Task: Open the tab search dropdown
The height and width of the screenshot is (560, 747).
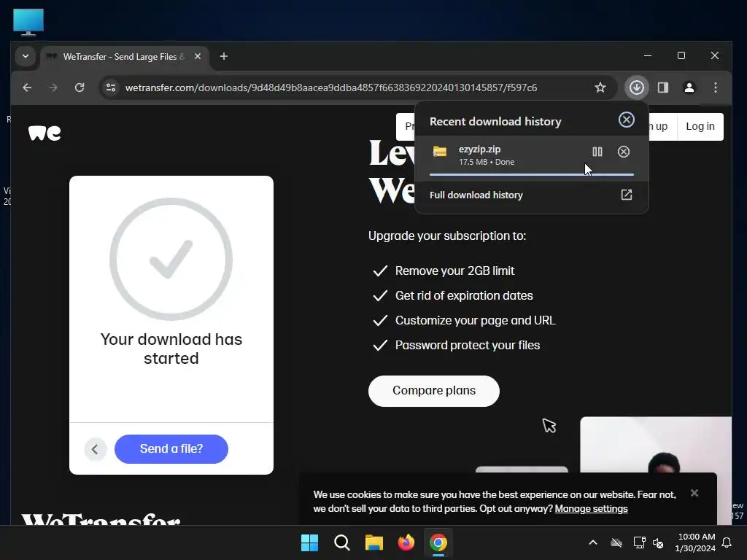Action: 26,56
